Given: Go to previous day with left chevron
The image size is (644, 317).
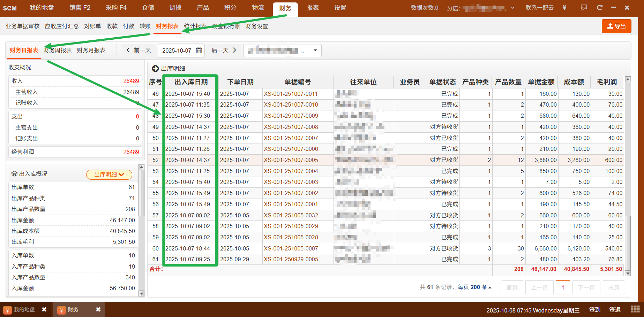Looking at the screenshot, I should pos(128,50).
